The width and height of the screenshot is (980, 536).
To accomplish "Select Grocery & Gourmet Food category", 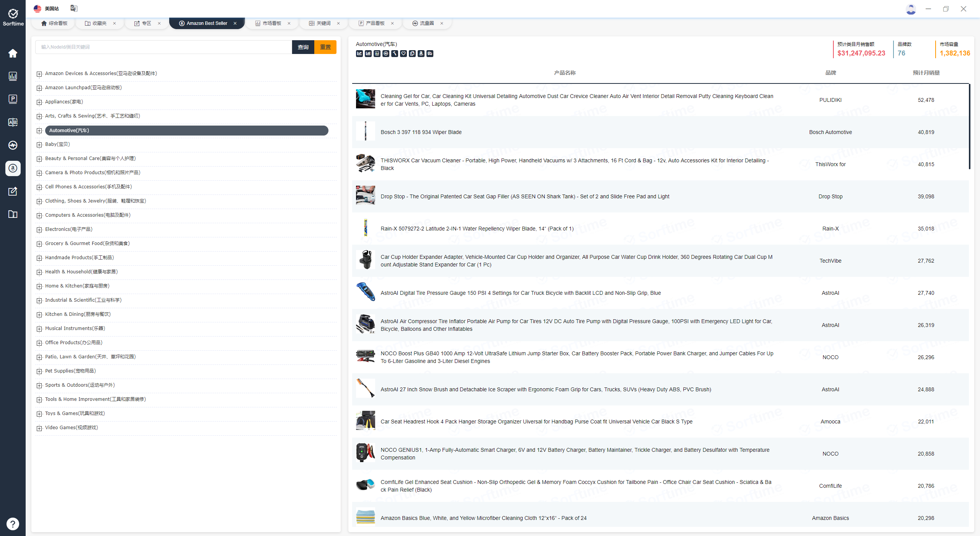I will point(88,243).
